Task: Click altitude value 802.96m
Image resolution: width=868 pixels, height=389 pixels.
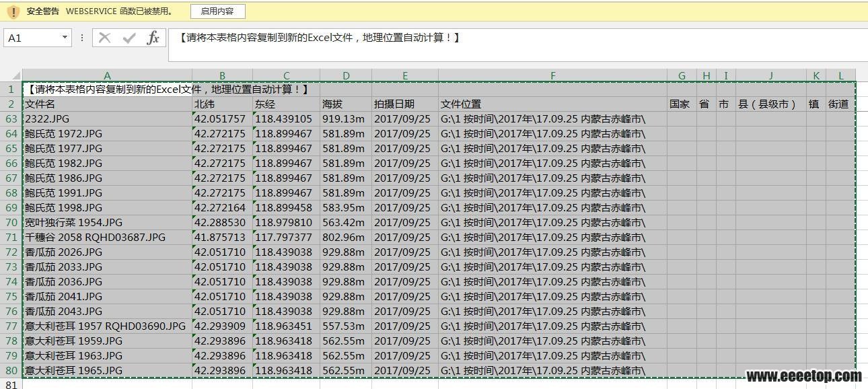Action: tap(346, 238)
